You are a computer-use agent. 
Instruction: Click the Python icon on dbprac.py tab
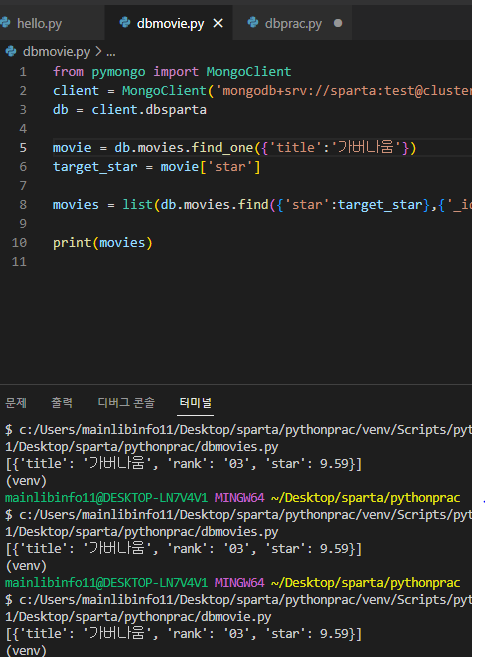pos(253,22)
